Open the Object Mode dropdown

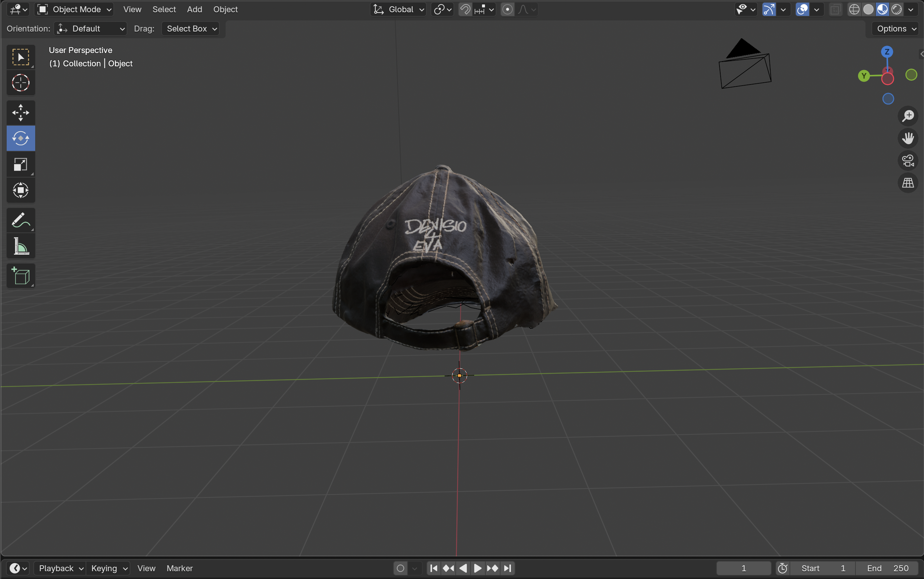74,9
